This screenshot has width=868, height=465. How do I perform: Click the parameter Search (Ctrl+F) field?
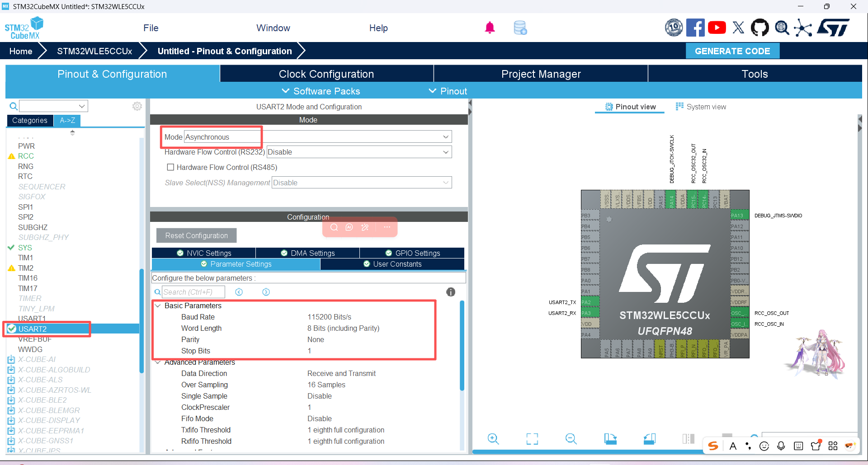(193, 292)
